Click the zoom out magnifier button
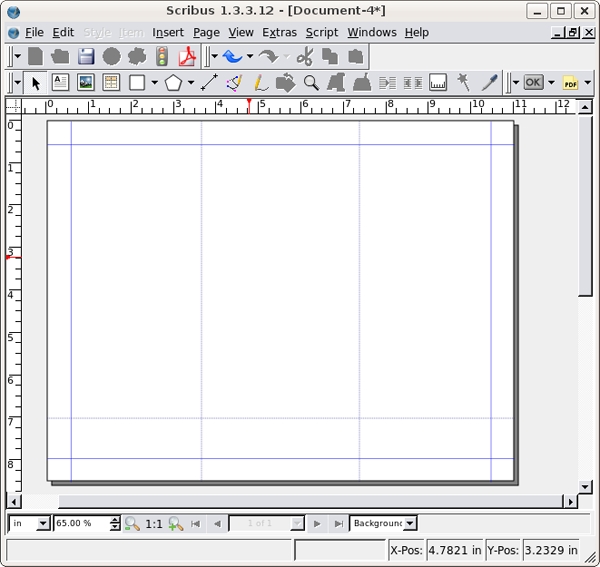This screenshot has width=600, height=567. click(x=132, y=523)
